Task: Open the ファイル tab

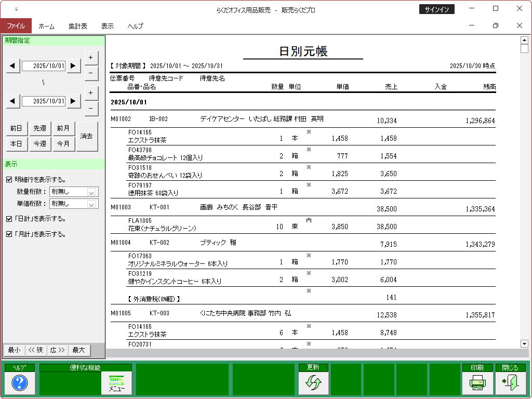Action: (x=16, y=26)
